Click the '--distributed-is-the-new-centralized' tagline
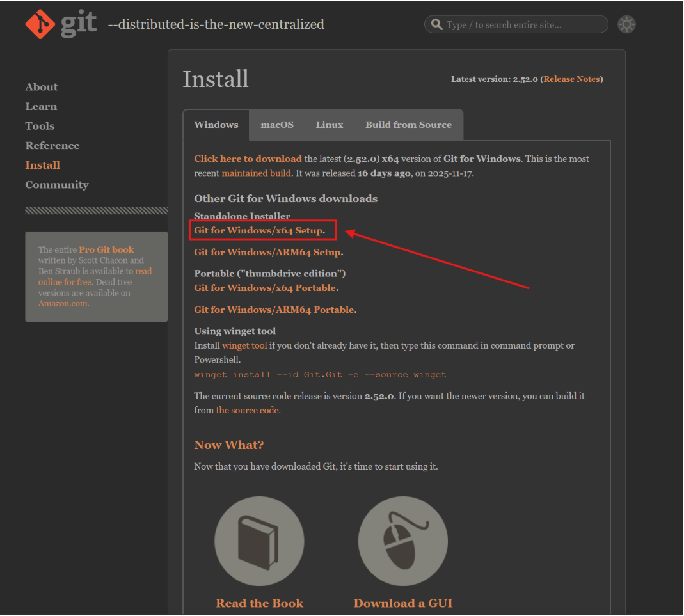684x616 pixels. pyautogui.click(x=216, y=24)
